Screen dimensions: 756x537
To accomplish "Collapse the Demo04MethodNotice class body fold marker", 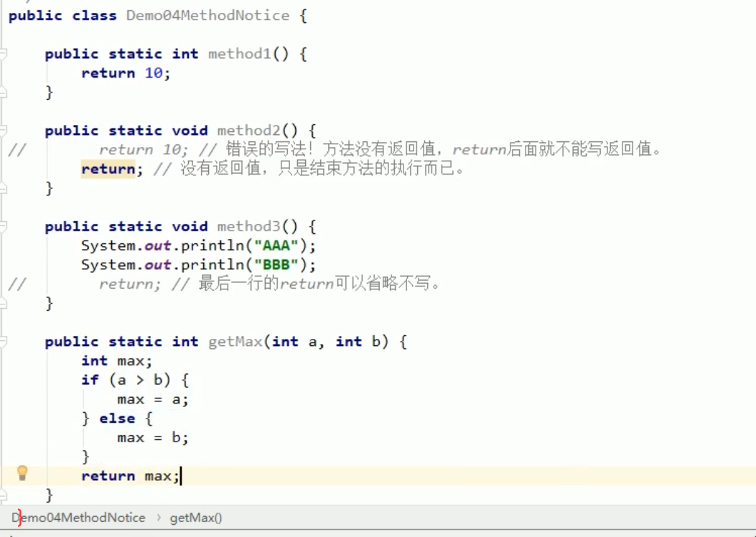I will (3, 15).
